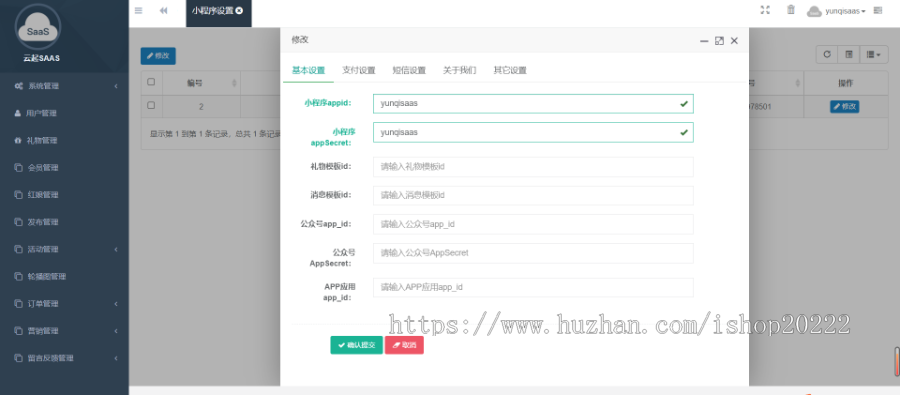Open the columns list dropdown
Image resolution: width=900 pixels, height=395 pixels.
point(874,55)
